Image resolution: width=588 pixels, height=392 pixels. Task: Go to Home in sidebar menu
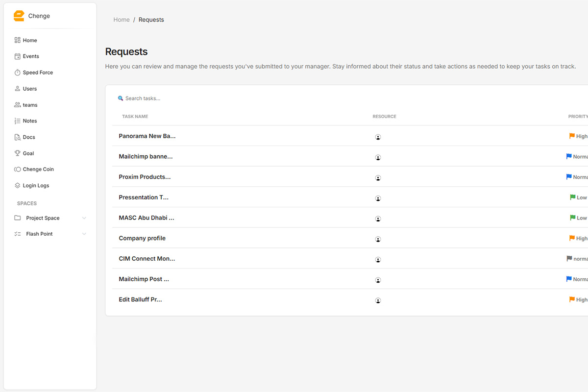[30, 40]
